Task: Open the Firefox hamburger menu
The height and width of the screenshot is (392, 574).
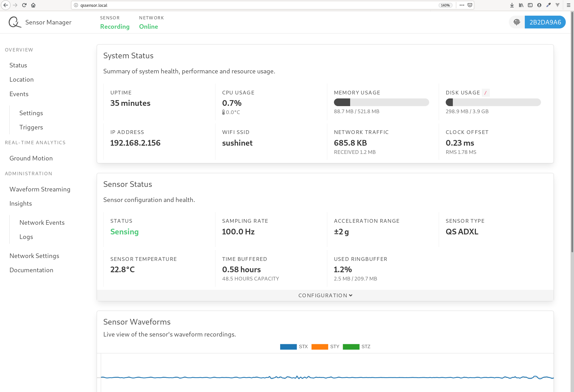Action: pos(568,5)
